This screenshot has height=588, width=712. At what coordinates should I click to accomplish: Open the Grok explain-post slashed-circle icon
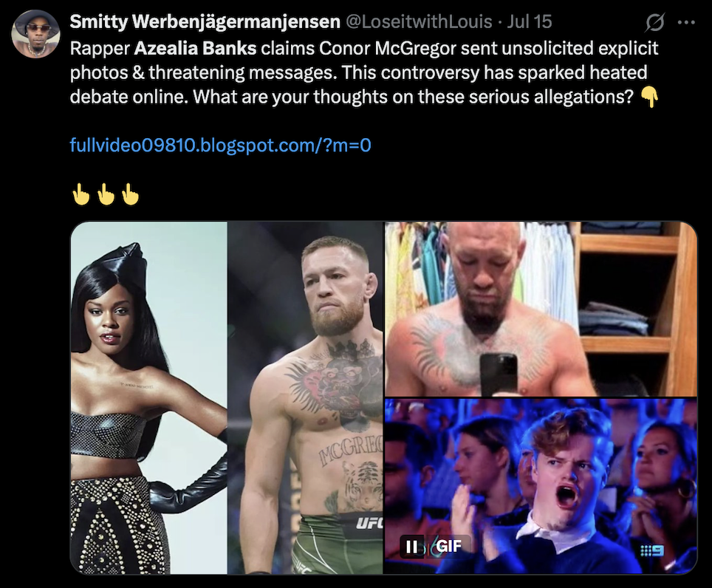654,22
